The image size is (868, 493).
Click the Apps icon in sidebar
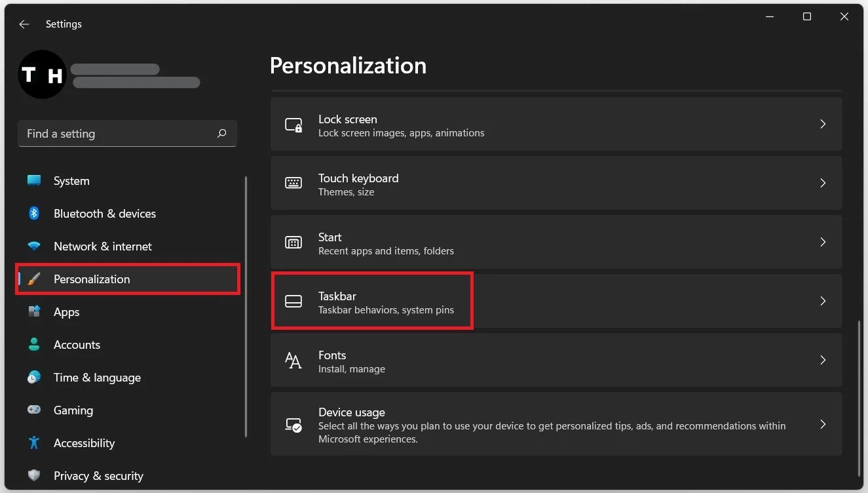coord(34,311)
